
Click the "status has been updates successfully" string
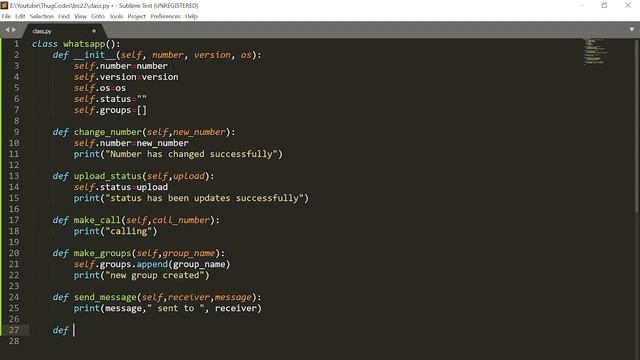(204, 198)
